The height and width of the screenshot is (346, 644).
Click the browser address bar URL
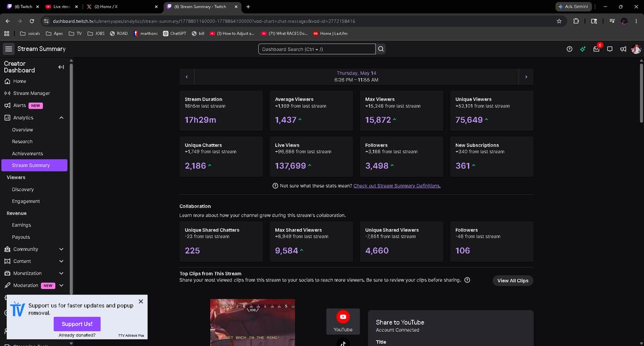click(204, 21)
